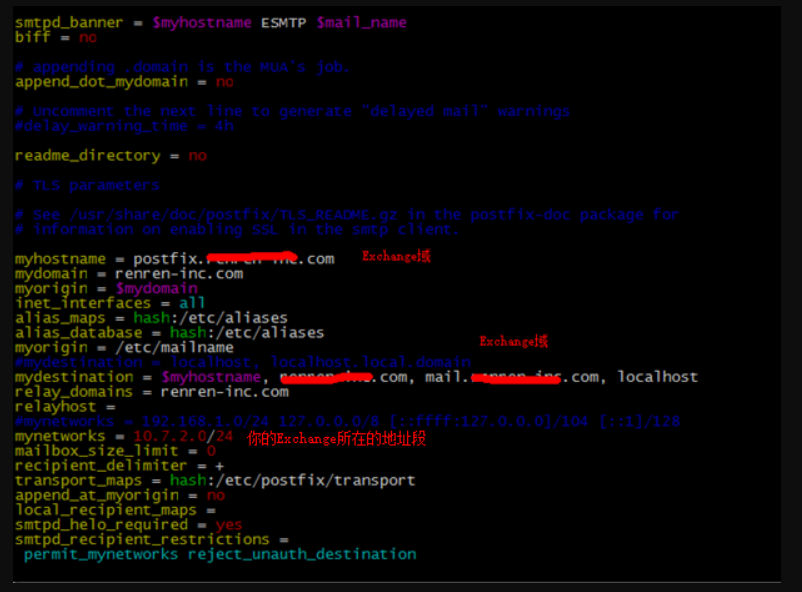The height and width of the screenshot is (592, 802).
Task: Click the 'append_dot_mydomain = no' line
Action: (x=124, y=82)
